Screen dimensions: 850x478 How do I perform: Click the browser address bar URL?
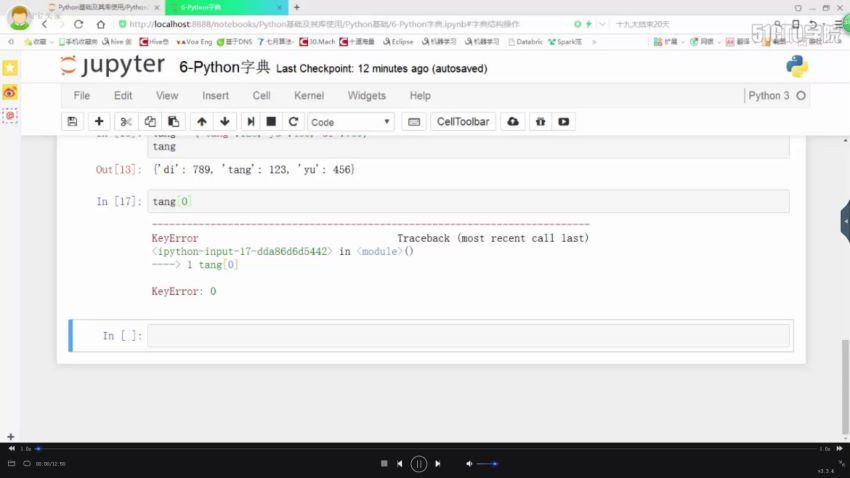click(x=324, y=24)
